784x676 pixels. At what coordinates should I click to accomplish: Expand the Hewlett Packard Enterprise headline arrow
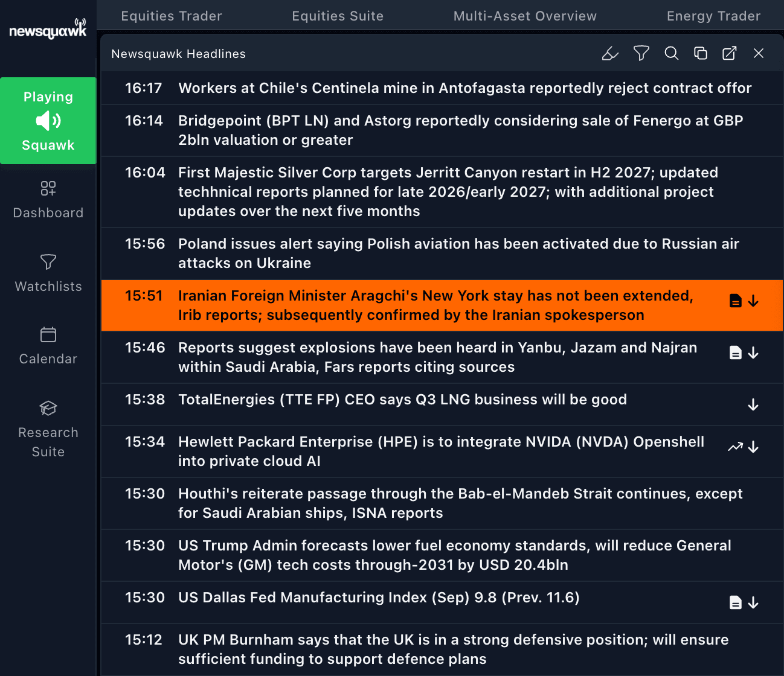[x=753, y=447]
